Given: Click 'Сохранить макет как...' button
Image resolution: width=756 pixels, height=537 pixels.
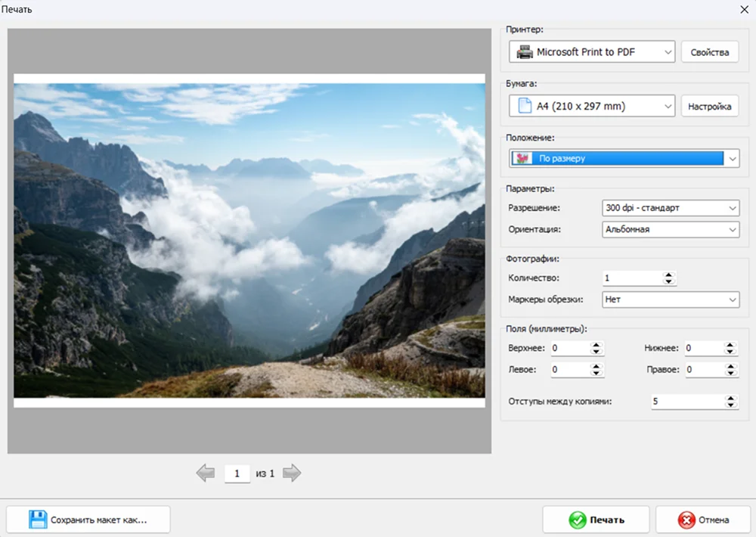Looking at the screenshot, I should (x=88, y=520).
